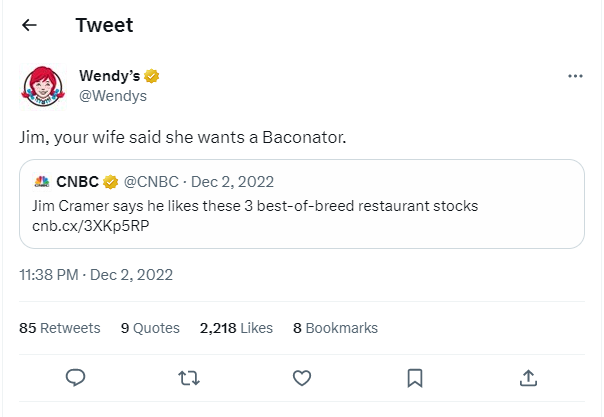
Task: Click the Wendy's profile avatar
Action: (x=43, y=86)
